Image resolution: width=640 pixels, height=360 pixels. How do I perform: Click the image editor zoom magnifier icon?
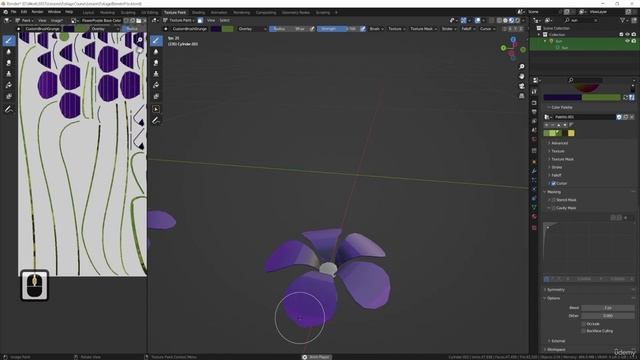pos(140,40)
